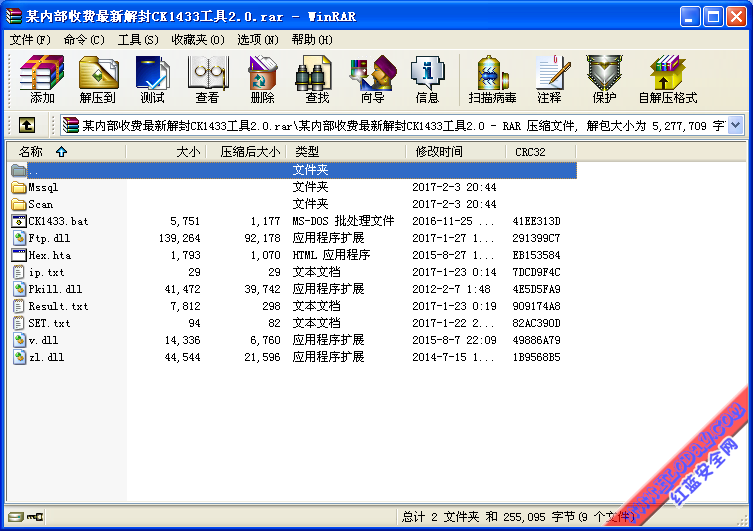The image size is (753, 531).
Task: Select the Mssql folder icon
Action: (18, 187)
